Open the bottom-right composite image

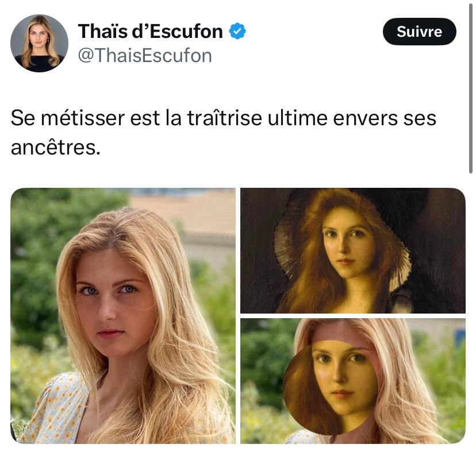click(x=353, y=381)
